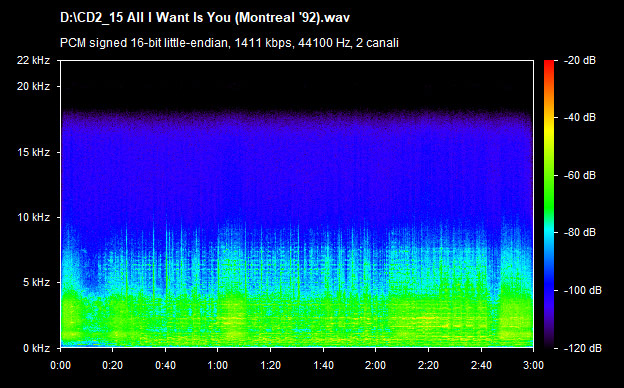Click the 1:40 time marker
This screenshot has width=624, height=388.
click(323, 365)
